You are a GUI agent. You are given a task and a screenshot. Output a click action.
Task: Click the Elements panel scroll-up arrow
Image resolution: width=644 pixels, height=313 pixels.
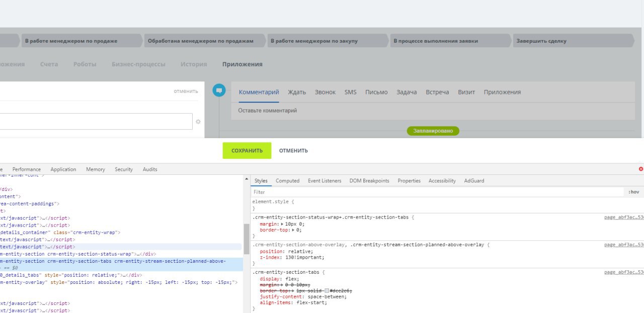(x=246, y=179)
